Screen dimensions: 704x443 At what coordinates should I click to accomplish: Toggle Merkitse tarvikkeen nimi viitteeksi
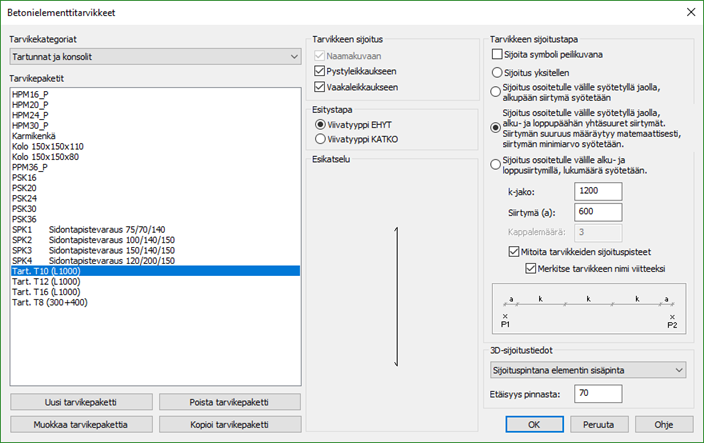pyautogui.click(x=531, y=268)
